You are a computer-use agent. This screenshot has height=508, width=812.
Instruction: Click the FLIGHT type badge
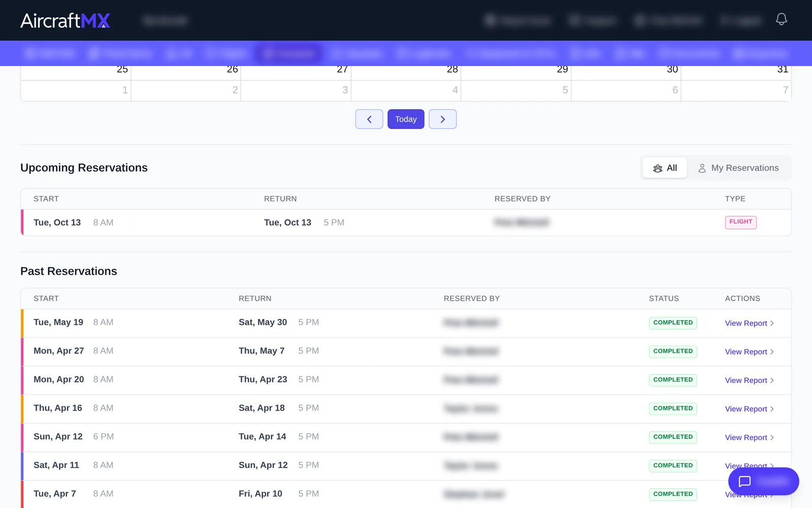[740, 222]
